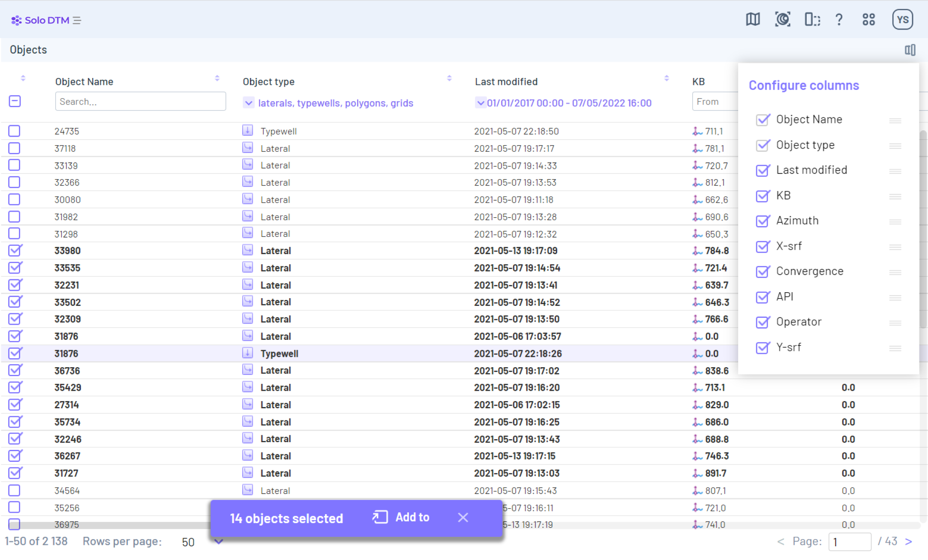Open the Object type filter dropdown
This screenshot has width=928, height=560.
(249, 103)
